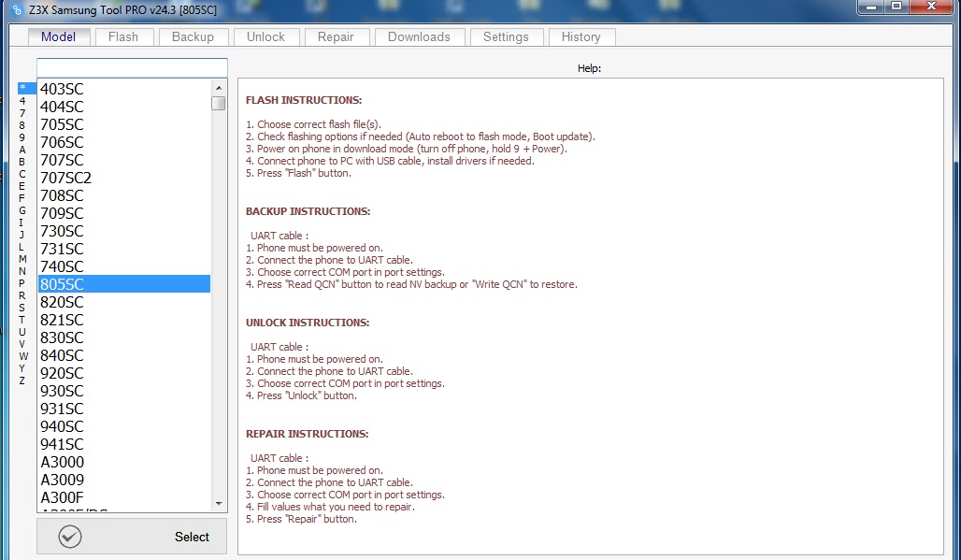This screenshot has width=961, height=560.
Task: Switch to the Downloads tab
Action: pos(419,36)
